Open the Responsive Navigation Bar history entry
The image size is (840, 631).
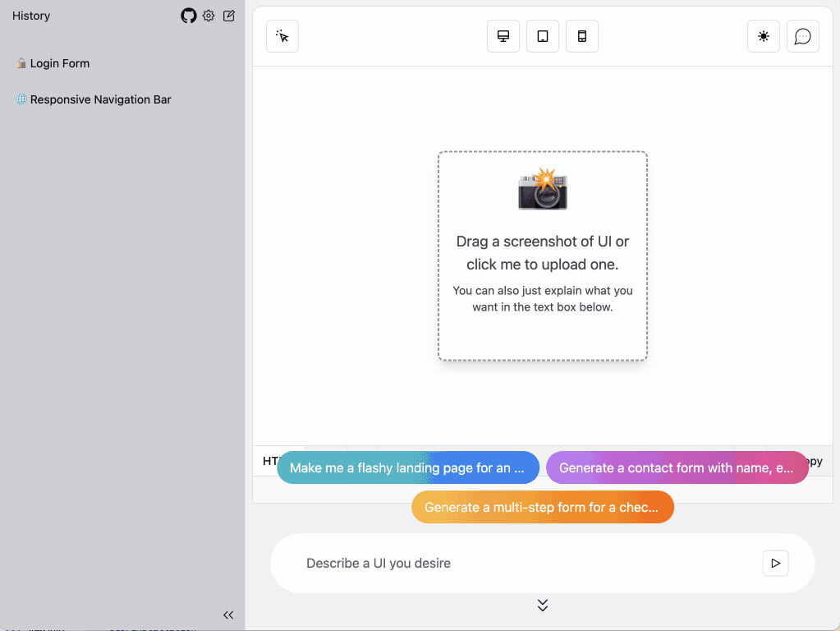(x=100, y=99)
